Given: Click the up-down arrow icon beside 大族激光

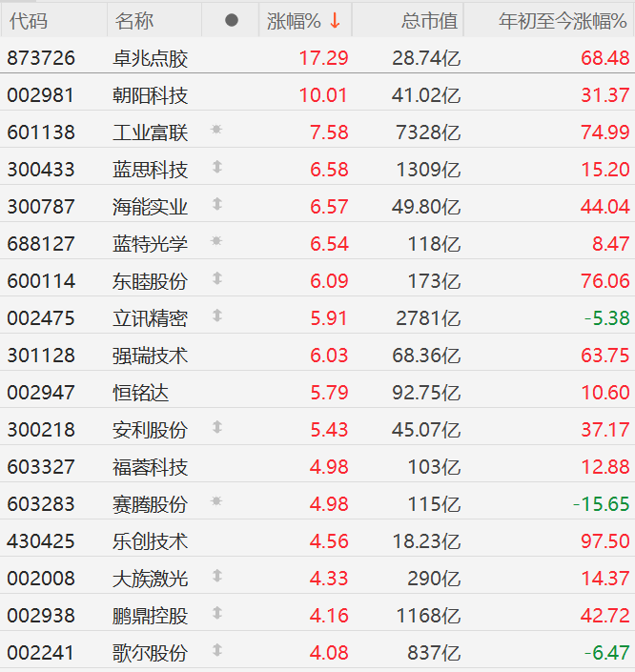Looking at the screenshot, I should [x=217, y=576].
